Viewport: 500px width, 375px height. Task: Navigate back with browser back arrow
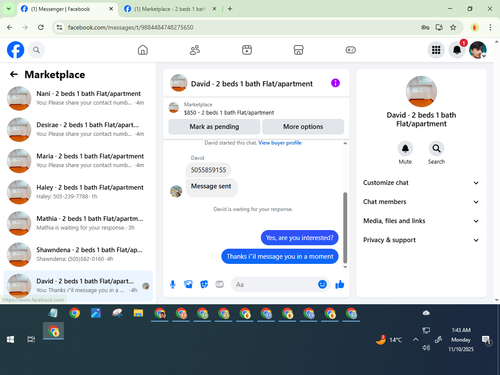(10, 27)
